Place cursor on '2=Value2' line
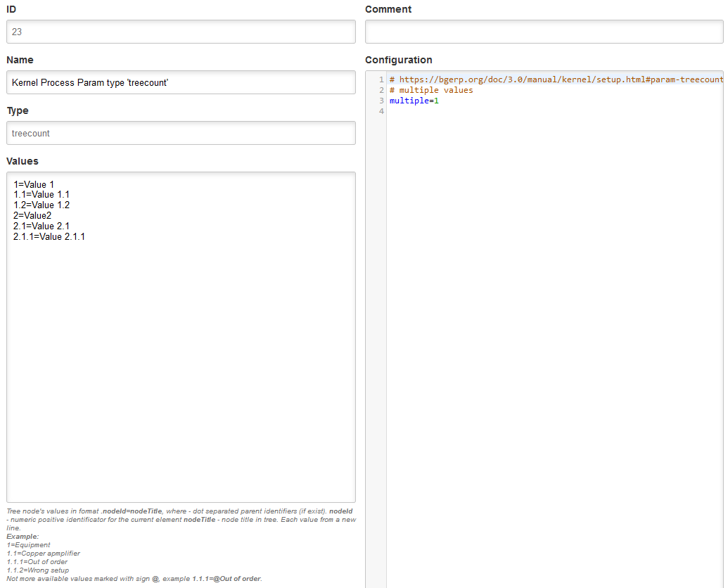The width and height of the screenshot is (728, 588). [32, 215]
